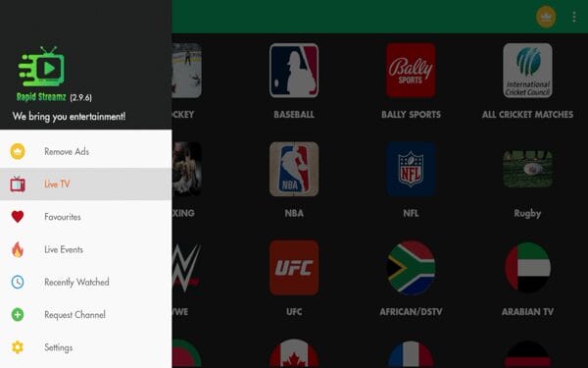Open the Bally Sports category icon
The width and height of the screenshot is (588, 368).
tap(411, 71)
